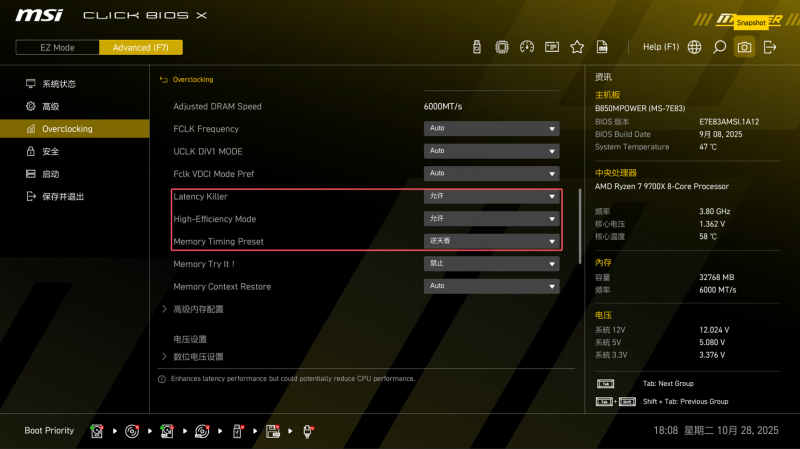Click the settings list vertical scrollbar
Viewport: 800px width, 449px height.
[x=579, y=225]
